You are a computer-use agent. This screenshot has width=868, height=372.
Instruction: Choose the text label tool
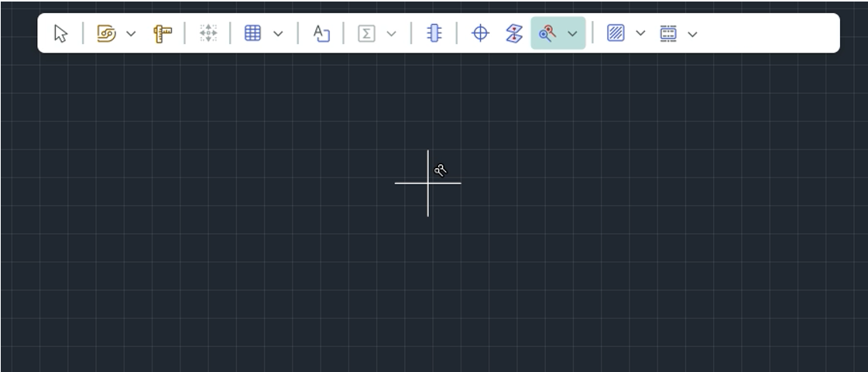click(x=321, y=33)
